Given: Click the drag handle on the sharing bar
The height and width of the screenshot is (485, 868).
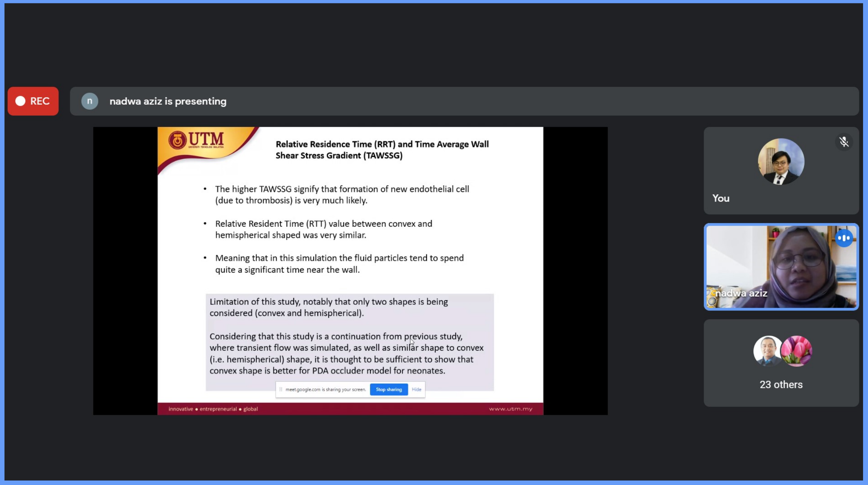Looking at the screenshot, I should (281, 390).
